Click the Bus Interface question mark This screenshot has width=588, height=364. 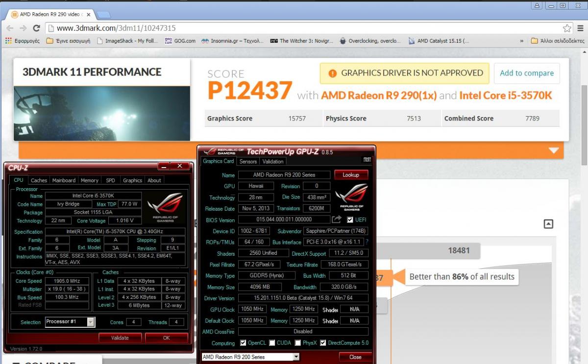[x=367, y=242]
